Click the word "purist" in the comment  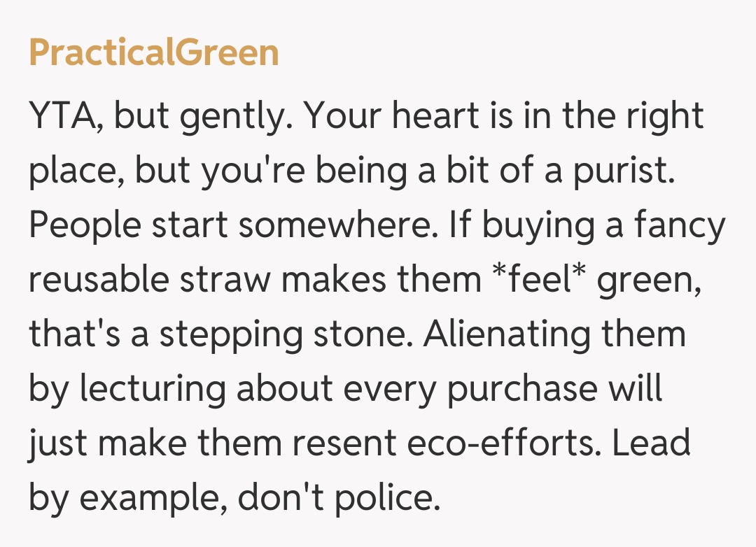[x=624, y=171]
